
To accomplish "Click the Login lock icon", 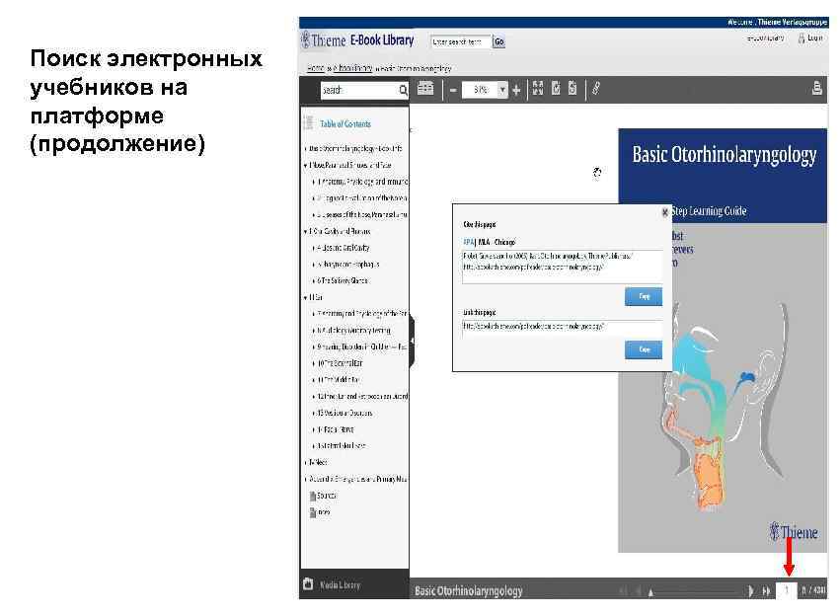I will pyautogui.click(x=802, y=38).
